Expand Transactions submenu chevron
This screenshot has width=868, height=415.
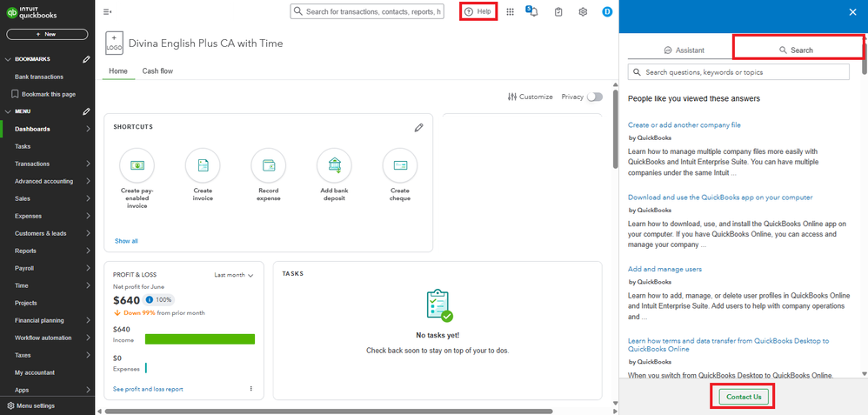[89, 164]
